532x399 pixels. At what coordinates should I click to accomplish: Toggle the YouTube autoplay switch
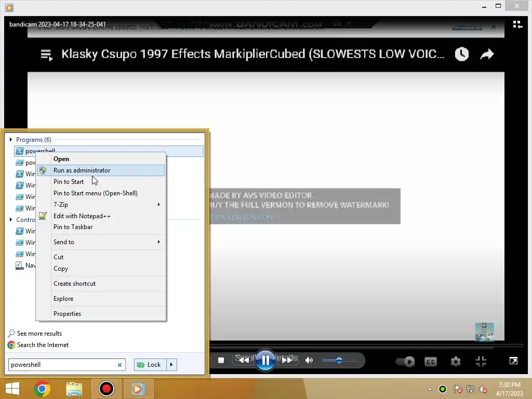click(405, 362)
